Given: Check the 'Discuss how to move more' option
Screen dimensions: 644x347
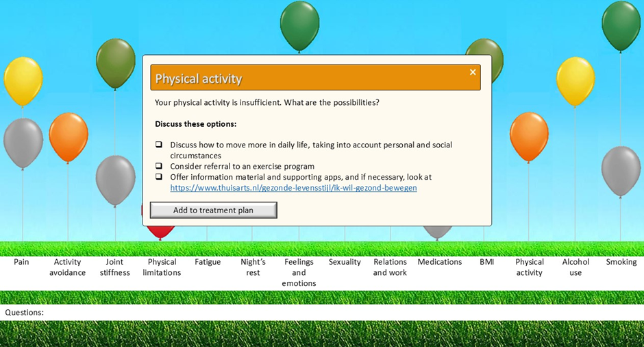Looking at the screenshot, I should click(x=159, y=145).
